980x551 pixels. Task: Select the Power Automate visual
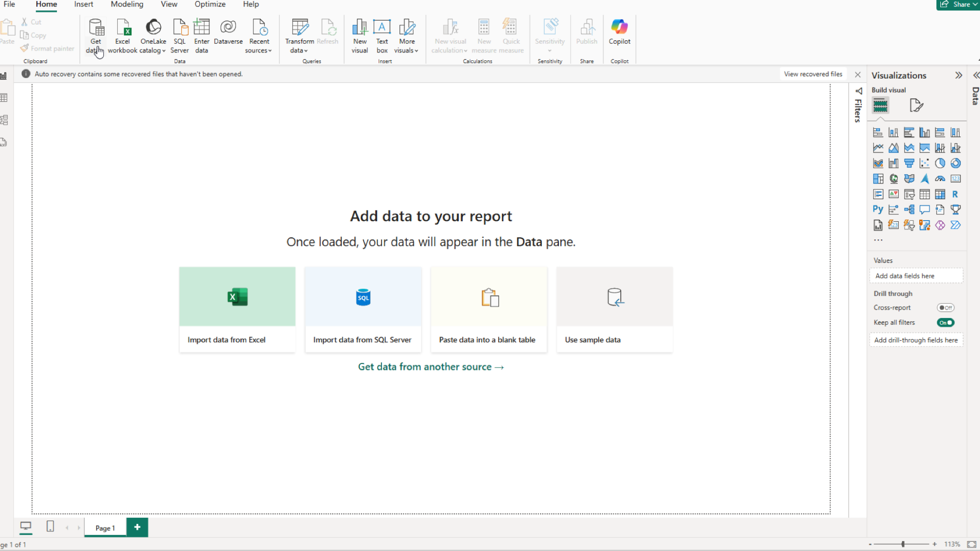click(955, 225)
